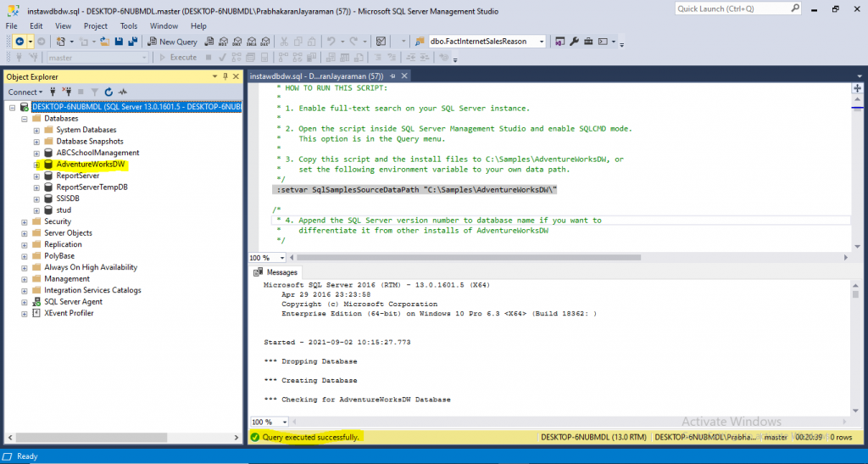Select the XEvent Profiler node
The image size is (868, 464).
tap(69, 313)
